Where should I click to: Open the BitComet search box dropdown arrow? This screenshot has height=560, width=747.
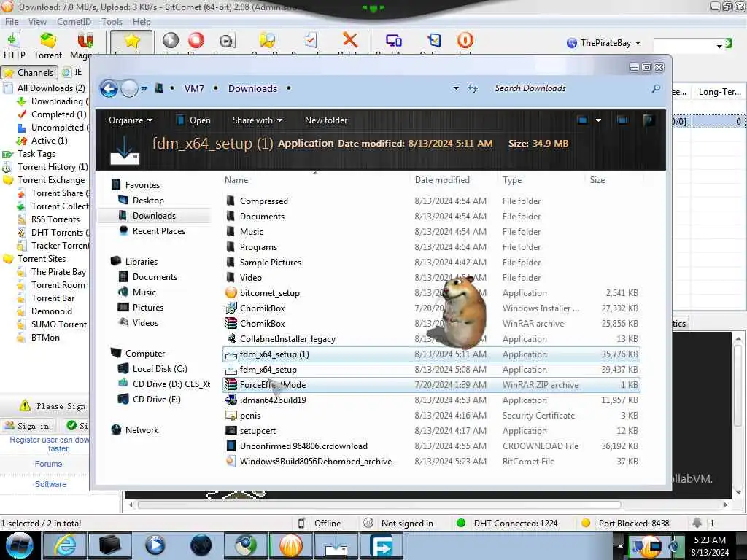point(719,46)
